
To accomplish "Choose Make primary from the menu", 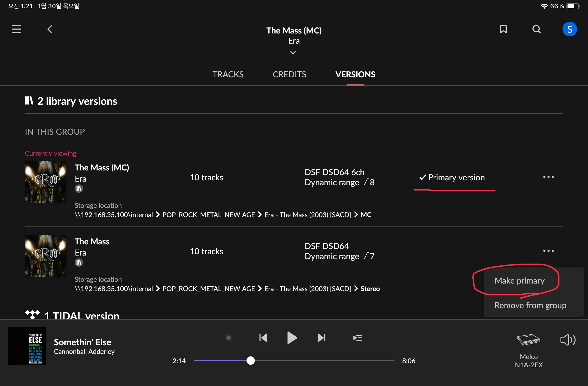I will pos(519,281).
